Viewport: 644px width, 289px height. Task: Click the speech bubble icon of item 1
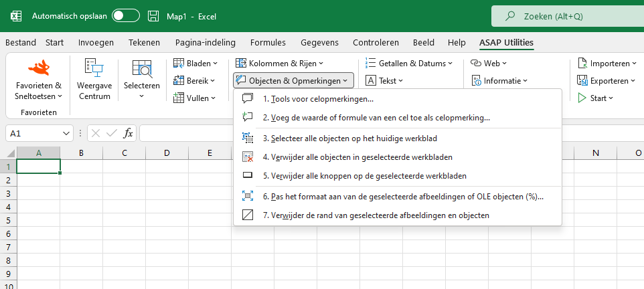coord(248,99)
